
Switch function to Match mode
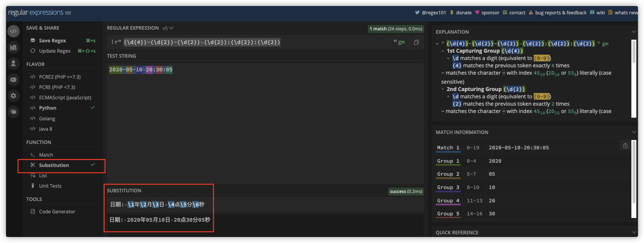[46, 155]
